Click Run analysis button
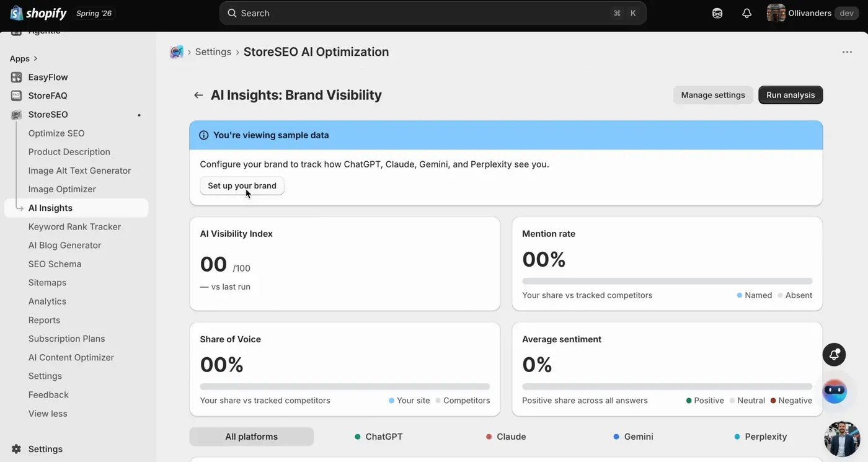The width and height of the screenshot is (868, 462). [x=790, y=95]
